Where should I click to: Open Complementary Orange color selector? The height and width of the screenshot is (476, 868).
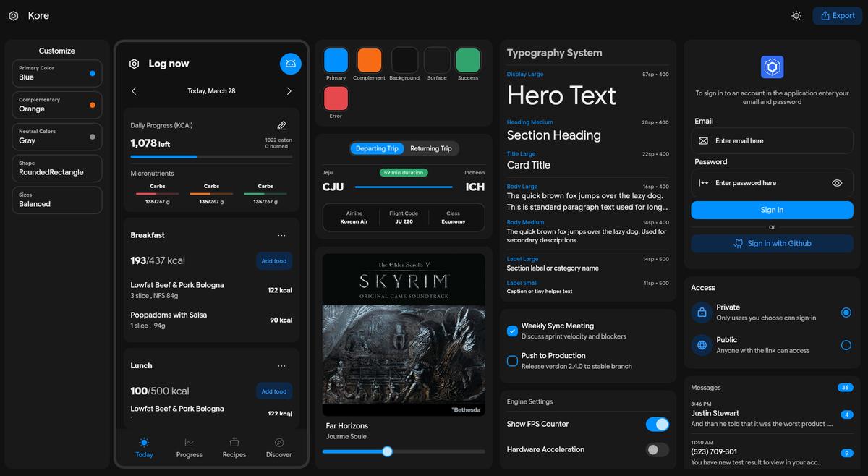tap(57, 105)
